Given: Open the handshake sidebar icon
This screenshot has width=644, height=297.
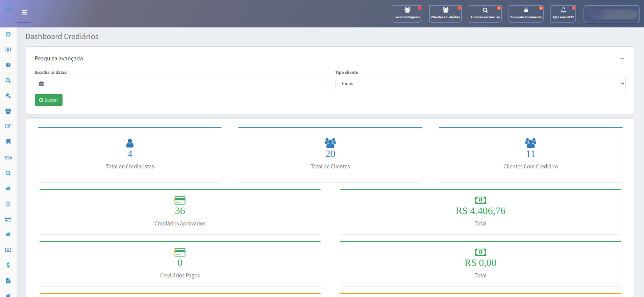Looking at the screenshot, I should (x=8, y=158).
